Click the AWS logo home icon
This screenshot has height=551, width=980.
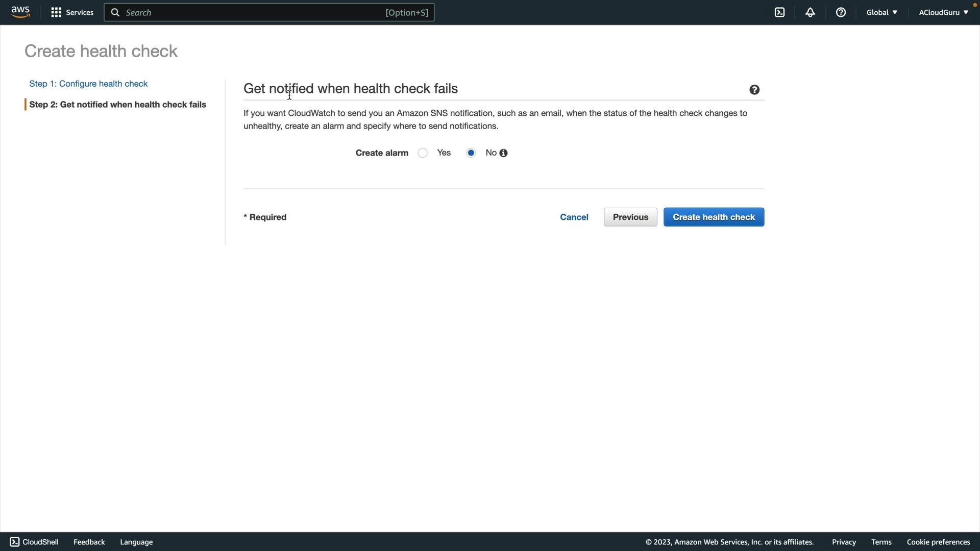pos(20,12)
